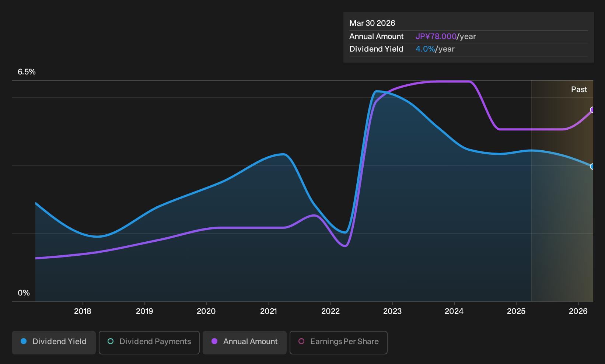This screenshot has width=605, height=364.
Task: Toggle the Annual Amount series
Action: click(x=245, y=342)
